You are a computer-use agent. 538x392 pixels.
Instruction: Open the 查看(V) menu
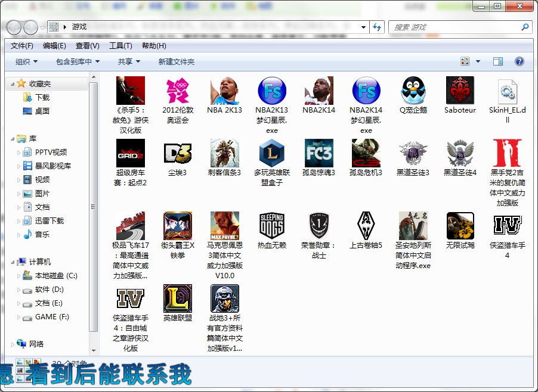[x=87, y=46]
